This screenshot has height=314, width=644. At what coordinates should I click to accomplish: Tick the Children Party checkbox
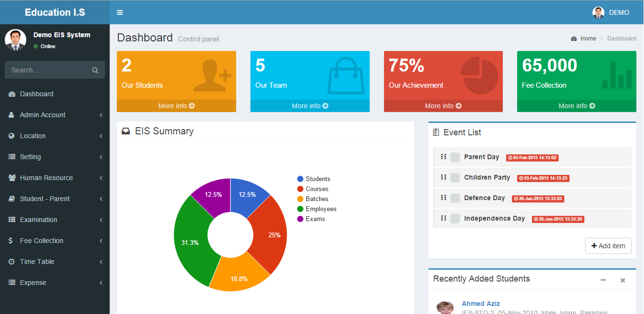click(455, 178)
